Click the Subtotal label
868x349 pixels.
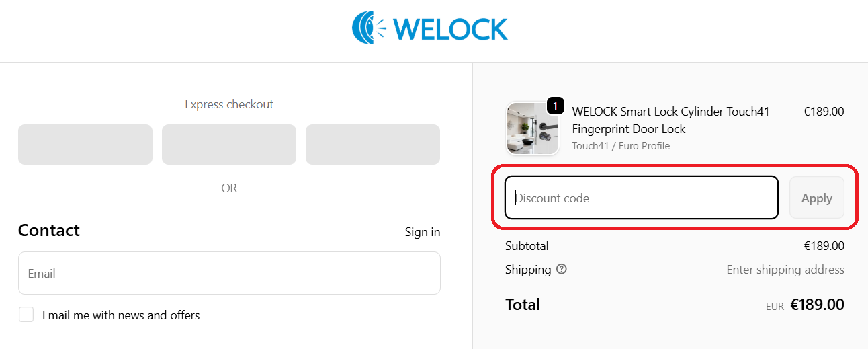click(527, 246)
